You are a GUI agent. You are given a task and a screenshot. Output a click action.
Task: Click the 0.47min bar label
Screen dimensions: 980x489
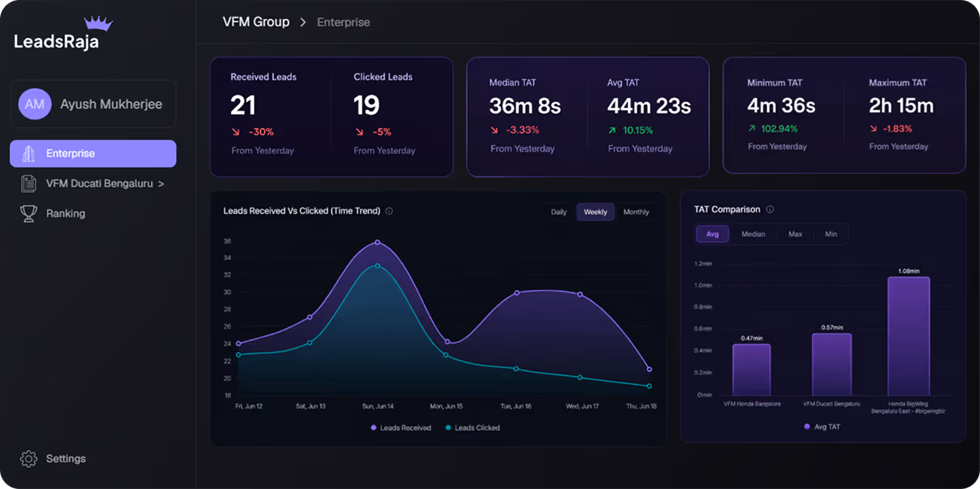click(x=752, y=338)
